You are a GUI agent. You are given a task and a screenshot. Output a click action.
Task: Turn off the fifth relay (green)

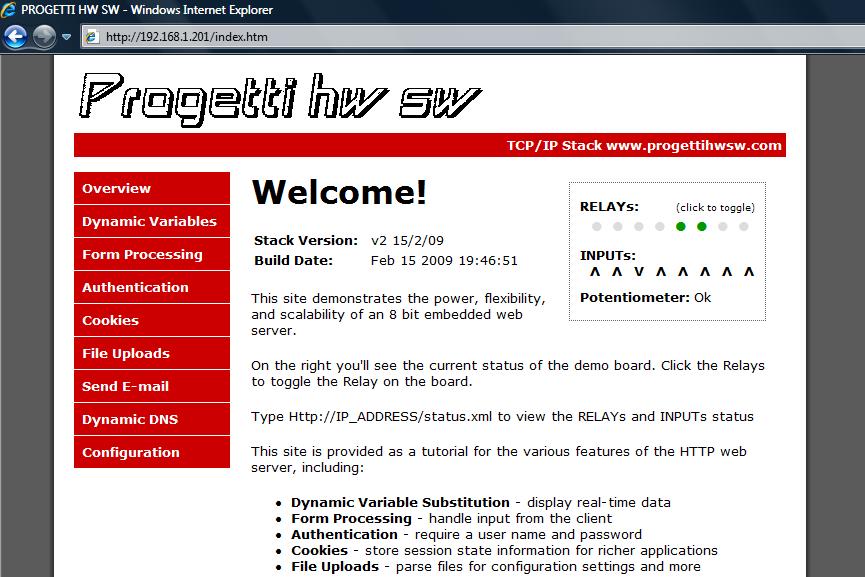680,226
